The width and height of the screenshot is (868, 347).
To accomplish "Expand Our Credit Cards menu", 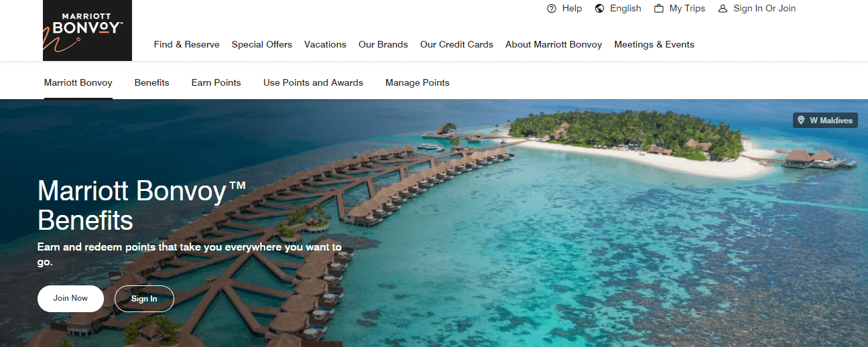I will point(456,44).
